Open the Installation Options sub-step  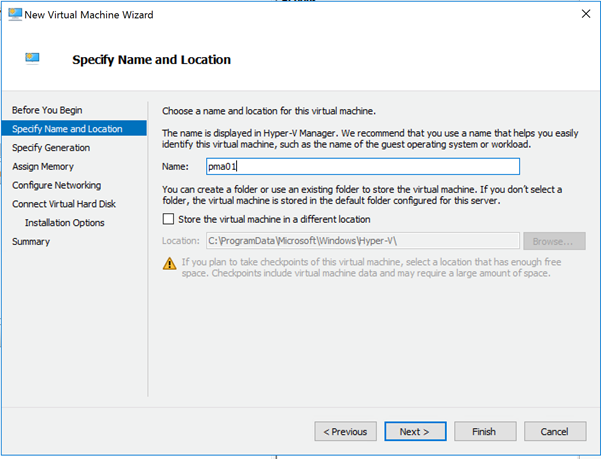click(65, 223)
